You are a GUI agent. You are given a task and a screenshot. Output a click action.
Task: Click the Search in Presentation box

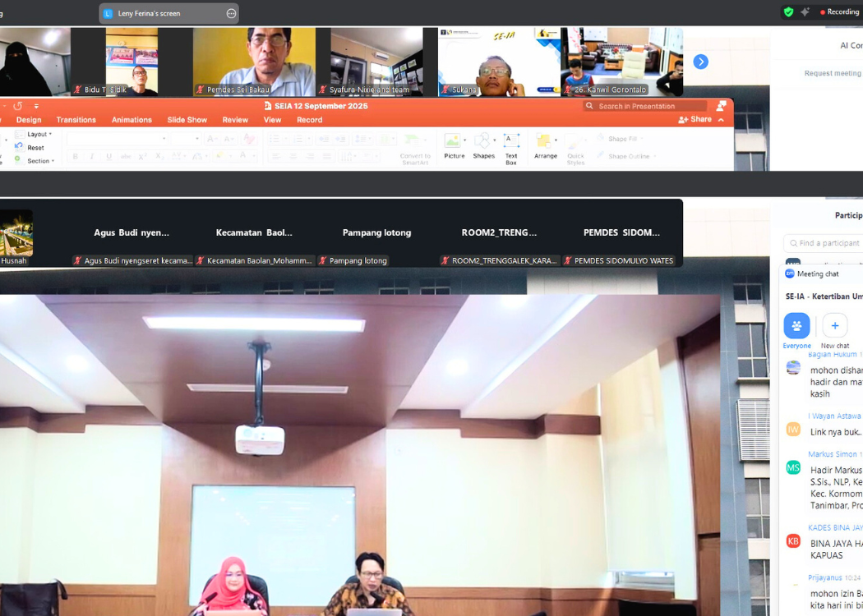(645, 106)
